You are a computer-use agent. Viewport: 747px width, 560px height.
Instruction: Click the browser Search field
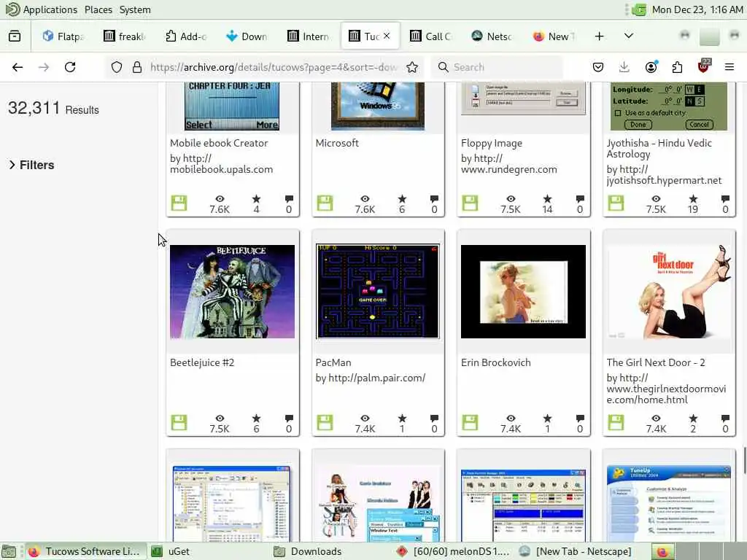(498, 67)
